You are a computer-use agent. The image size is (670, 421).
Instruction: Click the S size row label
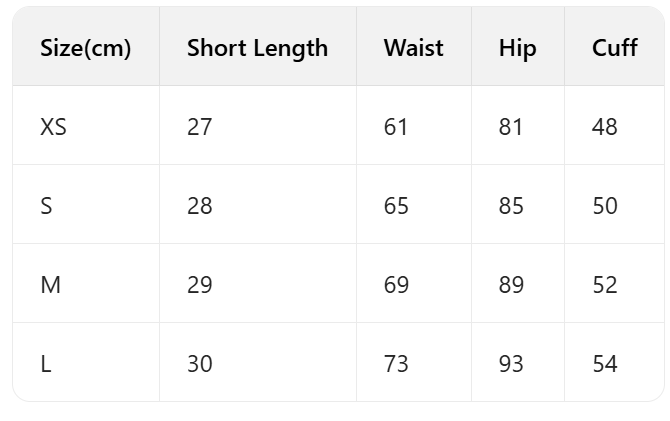[x=46, y=206]
